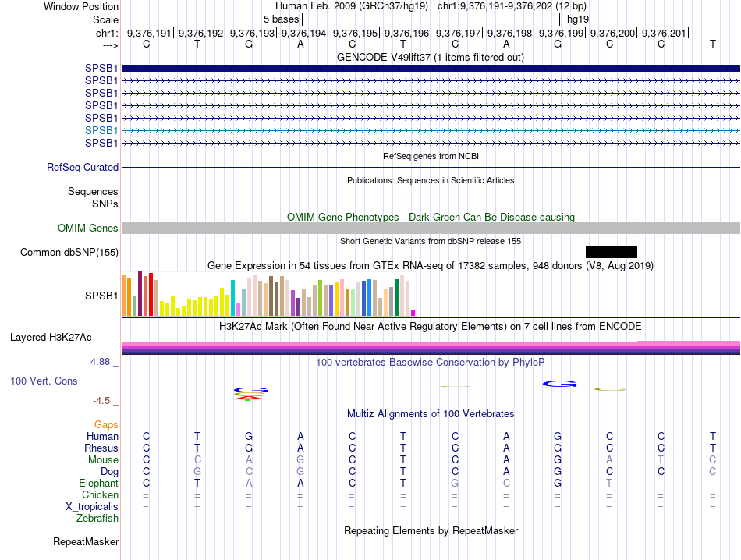Open Repeating Elements by RepeatMasker title
Viewport: 741px width, 560px height.
pyautogui.click(x=431, y=530)
